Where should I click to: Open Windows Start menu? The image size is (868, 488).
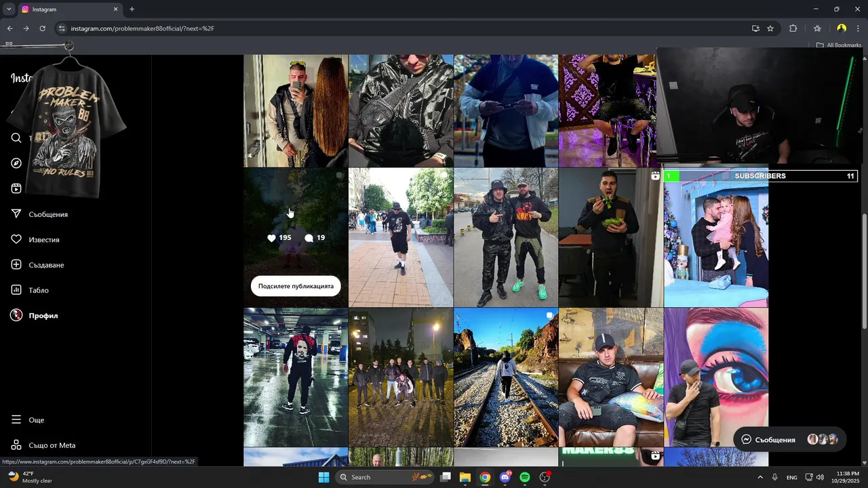pyautogui.click(x=324, y=477)
